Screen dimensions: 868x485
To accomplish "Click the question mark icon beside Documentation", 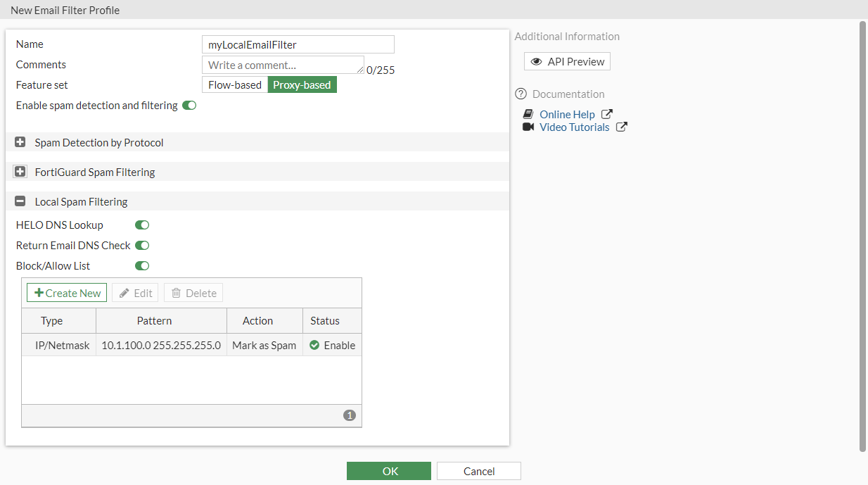I will click(521, 93).
